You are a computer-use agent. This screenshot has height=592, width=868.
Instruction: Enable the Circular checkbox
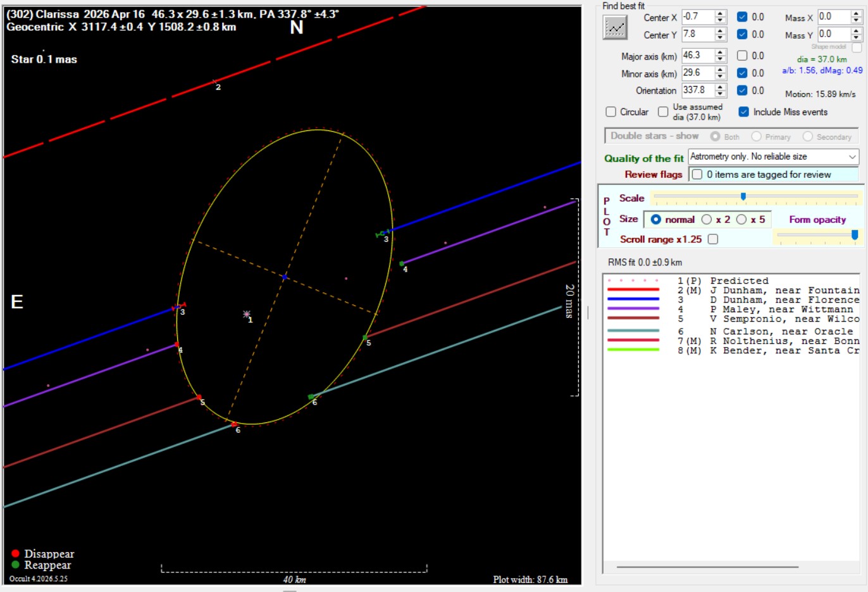(611, 112)
